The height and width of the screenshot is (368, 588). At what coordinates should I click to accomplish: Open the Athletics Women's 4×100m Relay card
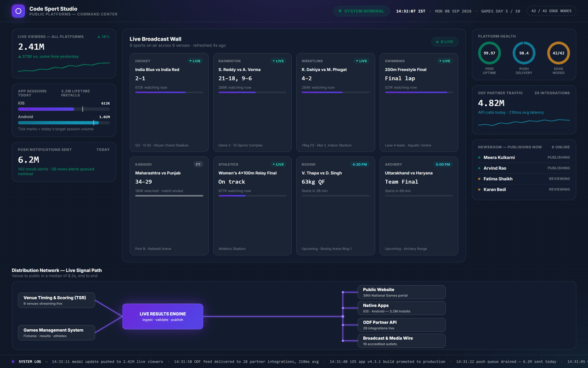252,206
